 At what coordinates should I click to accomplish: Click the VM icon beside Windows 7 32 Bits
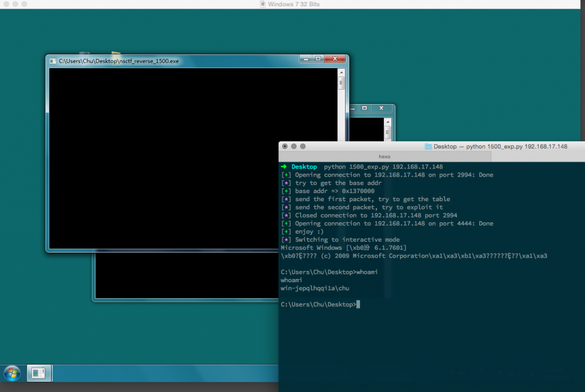point(262,5)
